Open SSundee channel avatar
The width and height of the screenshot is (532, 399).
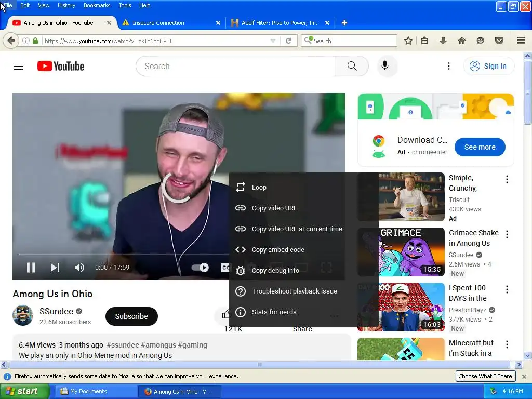coord(23,315)
